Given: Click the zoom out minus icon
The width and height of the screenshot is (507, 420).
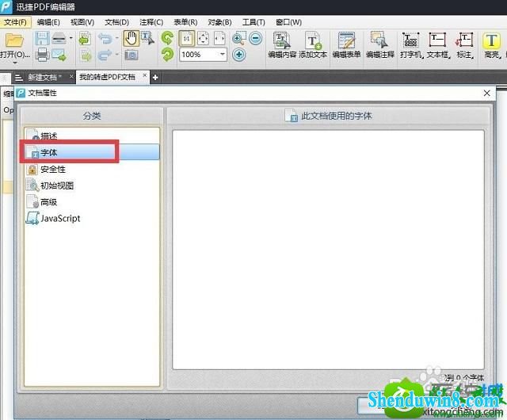Looking at the screenshot, I should point(255,39).
